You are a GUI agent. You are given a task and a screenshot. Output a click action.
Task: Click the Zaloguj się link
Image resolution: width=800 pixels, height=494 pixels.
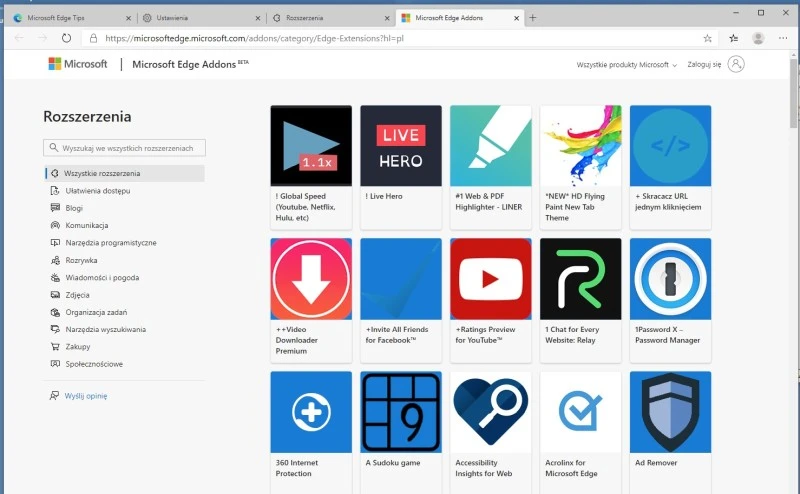(x=704, y=64)
